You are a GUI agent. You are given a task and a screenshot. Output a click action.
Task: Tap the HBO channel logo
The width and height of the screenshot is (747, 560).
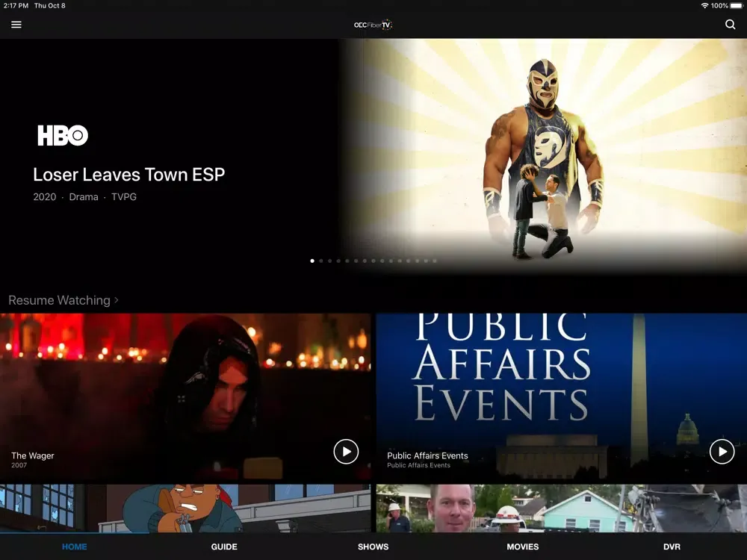tap(63, 135)
